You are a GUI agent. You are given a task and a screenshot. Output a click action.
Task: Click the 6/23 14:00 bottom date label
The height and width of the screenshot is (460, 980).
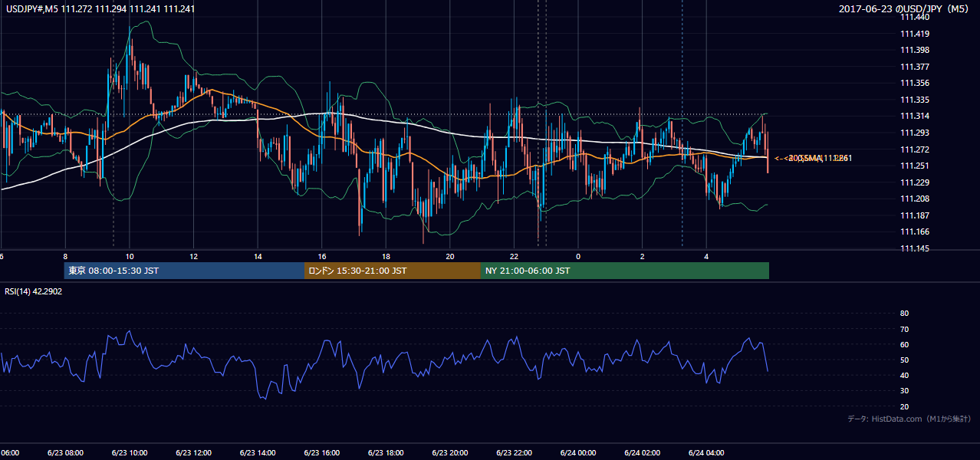(258, 452)
